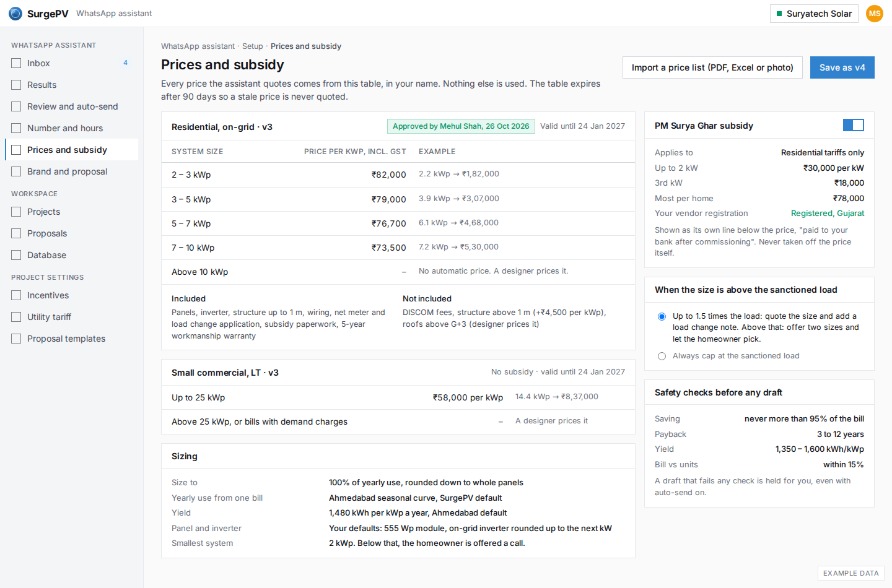The image size is (892, 588).
Task: Click the '₹30,000 per kW' subsidy value
Action: [x=834, y=168]
